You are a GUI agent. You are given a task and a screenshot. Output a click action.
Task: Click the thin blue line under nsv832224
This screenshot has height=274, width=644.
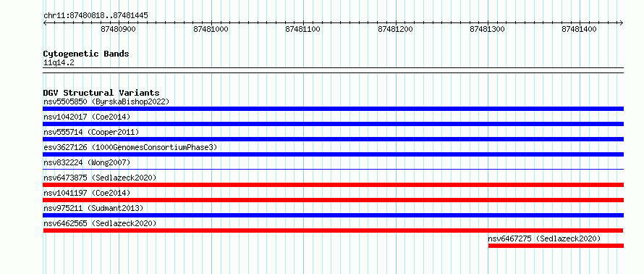click(334, 169)
